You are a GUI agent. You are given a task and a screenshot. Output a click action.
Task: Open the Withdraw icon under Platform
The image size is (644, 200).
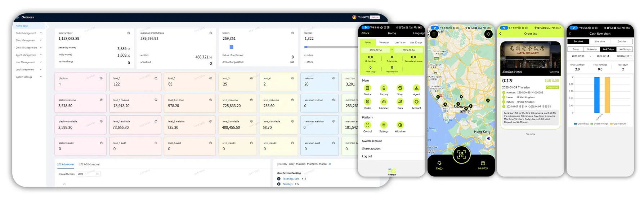400,125
